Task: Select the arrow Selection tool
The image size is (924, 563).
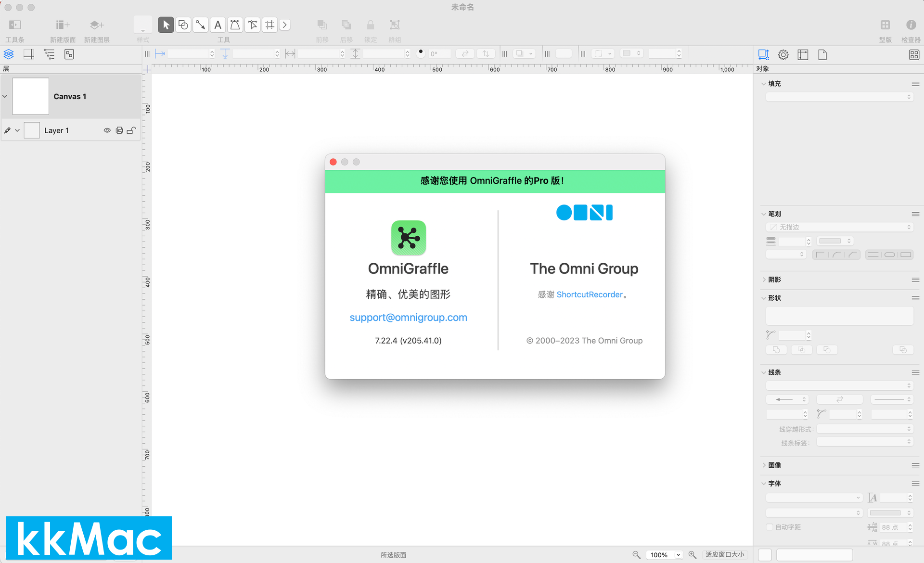Action: pos(166,25)
